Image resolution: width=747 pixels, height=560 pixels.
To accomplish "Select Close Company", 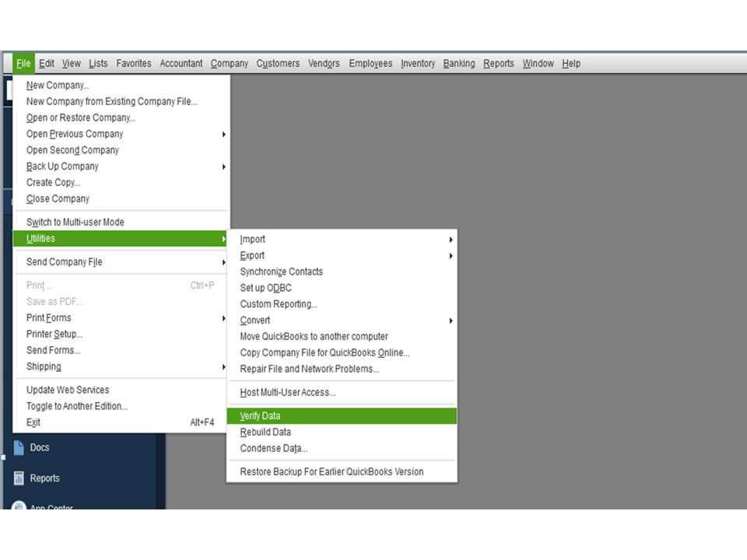I will tap(121, 198).
